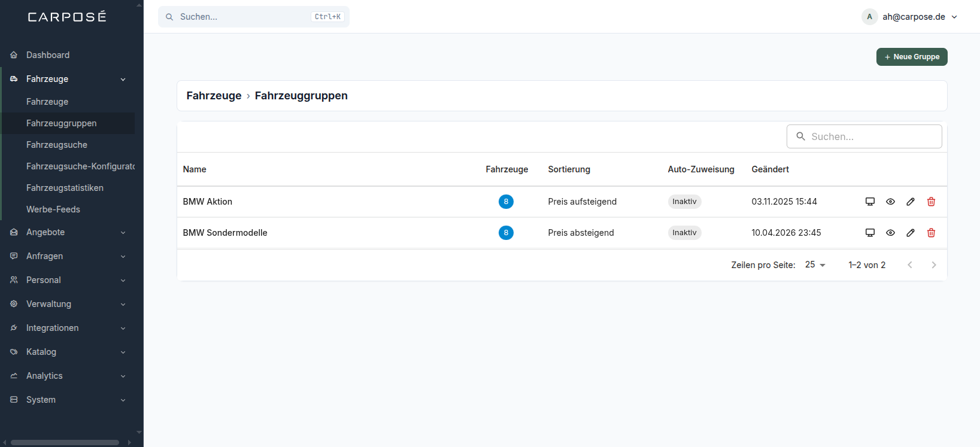Click the Verwaltung gear icon
The height and width of the screenshot is (447, 980).
[14, 304]
